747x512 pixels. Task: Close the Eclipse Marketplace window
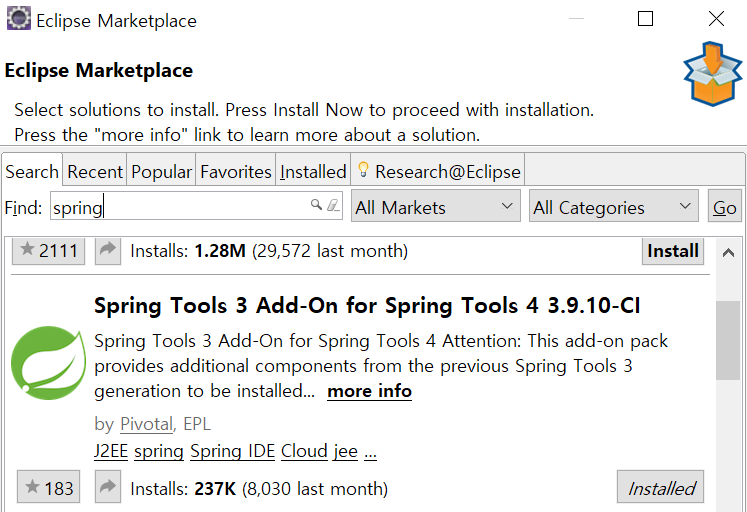tap(716, 19)
